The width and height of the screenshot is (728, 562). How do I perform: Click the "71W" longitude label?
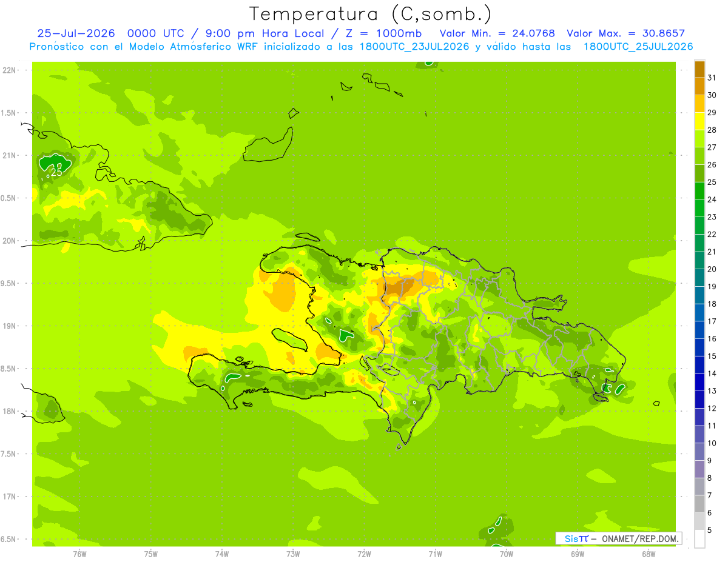[x=435, y=554]
